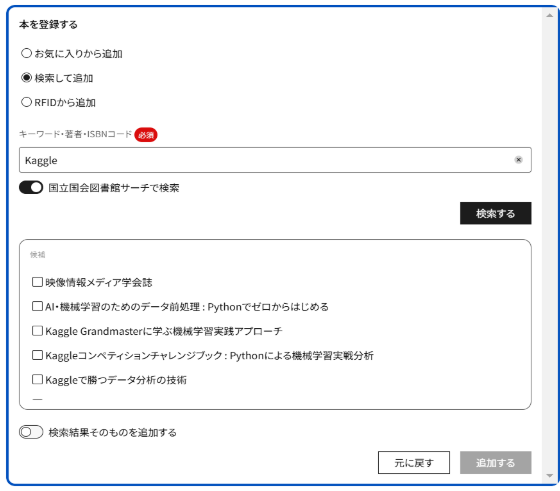The image size is (560, 491).
Task: Click the 追加する button
Action: [x=495, y=462]
